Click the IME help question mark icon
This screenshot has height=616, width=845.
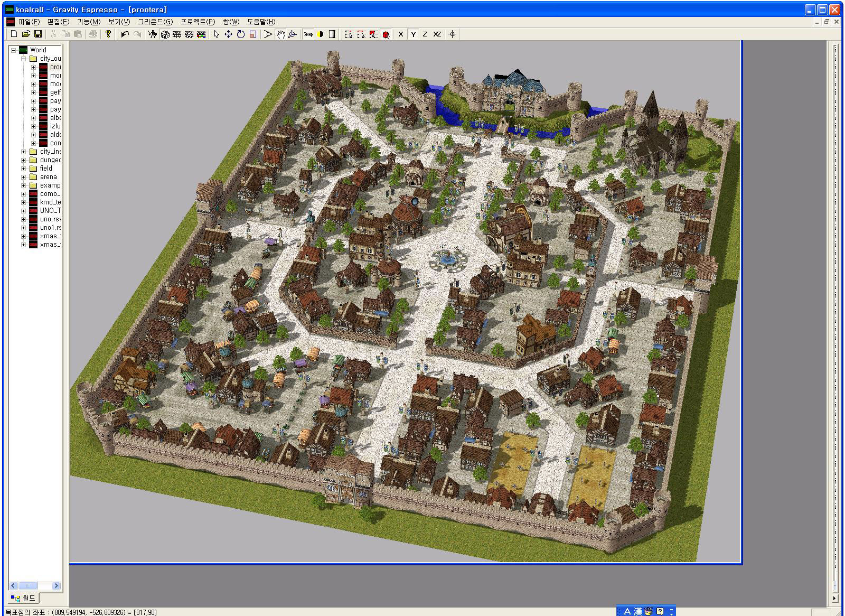[x=660, y=611]
